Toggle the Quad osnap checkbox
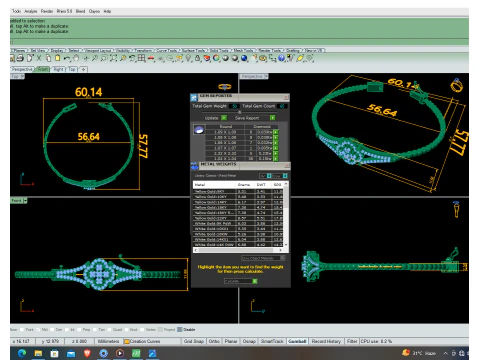The width and height of the screenshot is (480, 360). [109, 330]
